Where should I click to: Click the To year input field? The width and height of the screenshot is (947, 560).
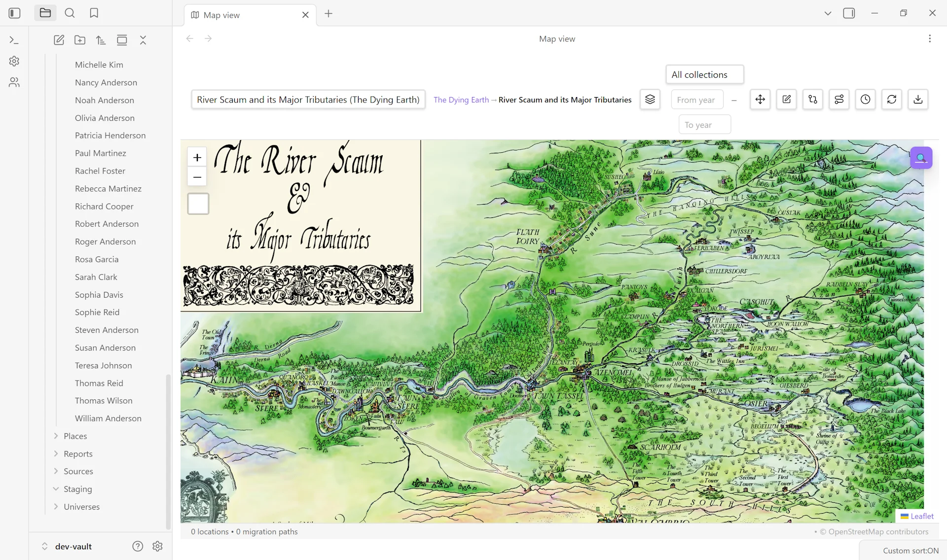[705, 125]
